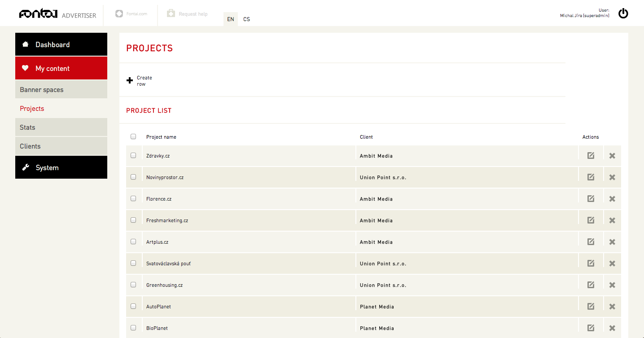Click the Fontai Advertiser logo
The height and width of the screenshot is (338, 644).
click(x=57, y=14)
